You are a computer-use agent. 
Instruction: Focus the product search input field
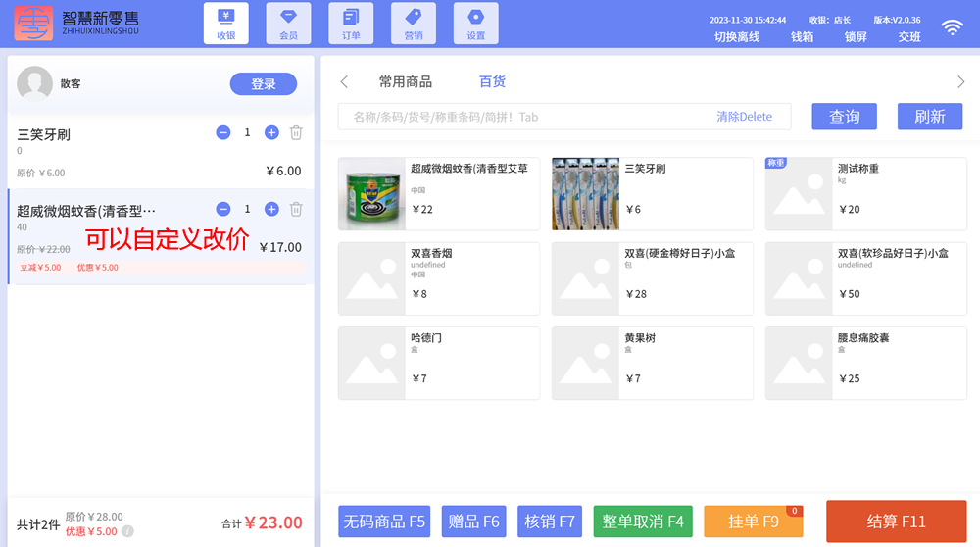(x=519, y=117)
